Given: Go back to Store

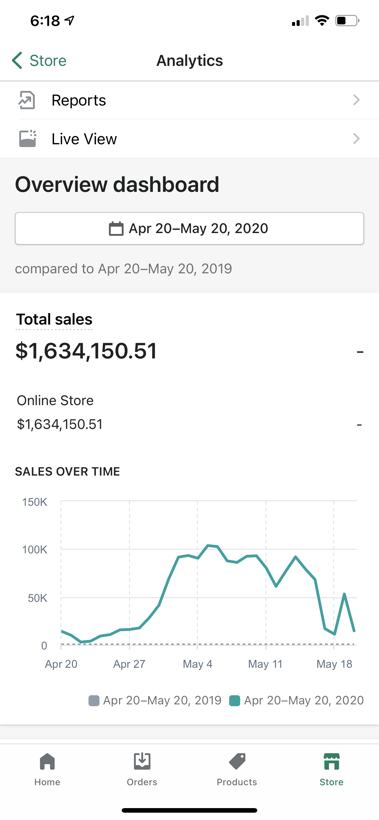Looking at the screenshot, I should coord(39,61).
